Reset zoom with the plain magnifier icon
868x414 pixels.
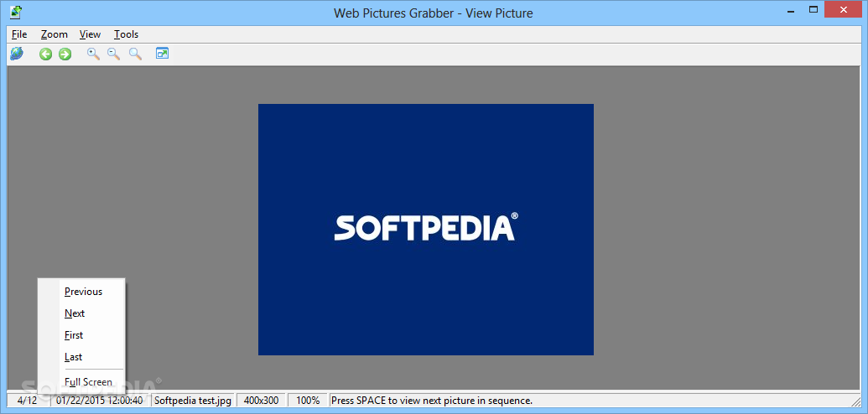pos(135,54)
